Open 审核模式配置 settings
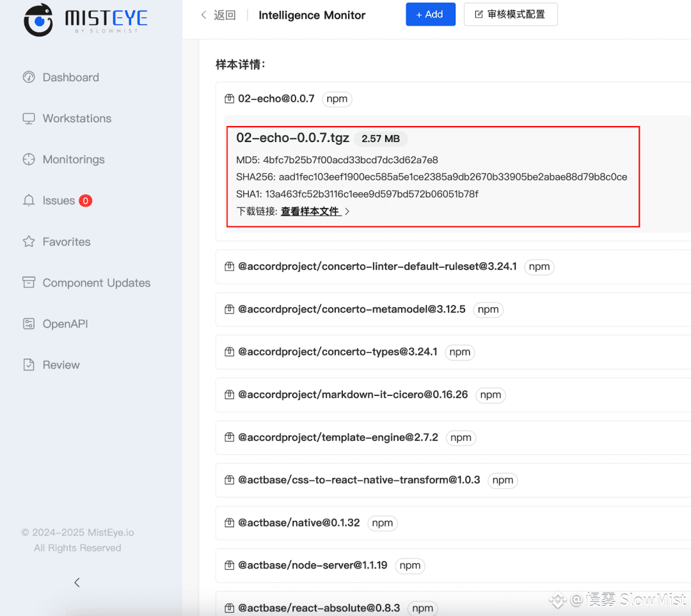Viewport: 691px width, 616px height. pyautogui.click(x=511, y=14)
